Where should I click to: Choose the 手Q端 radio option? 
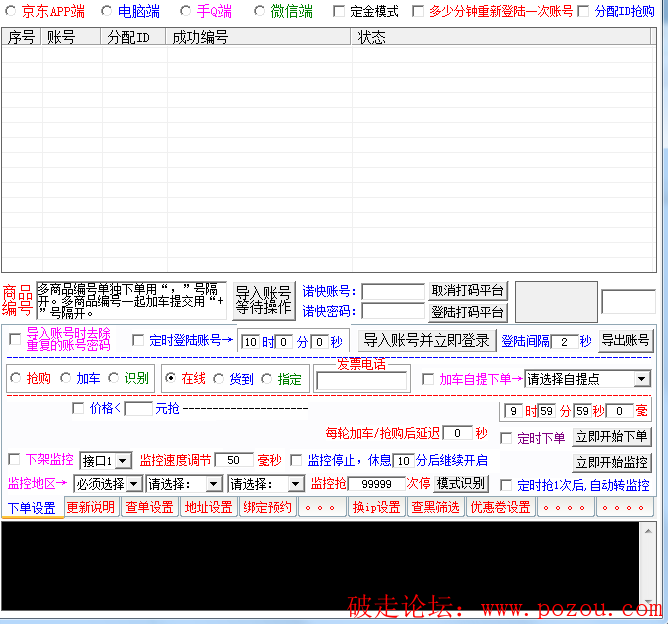(185, 11)
